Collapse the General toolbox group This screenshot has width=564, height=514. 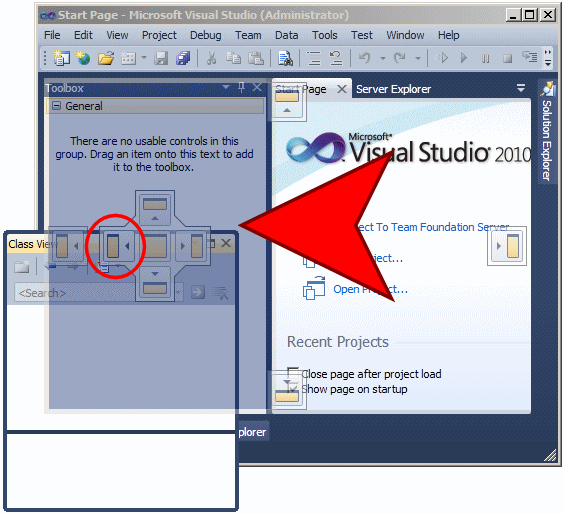pyautogui.click(x=56, y=106)
